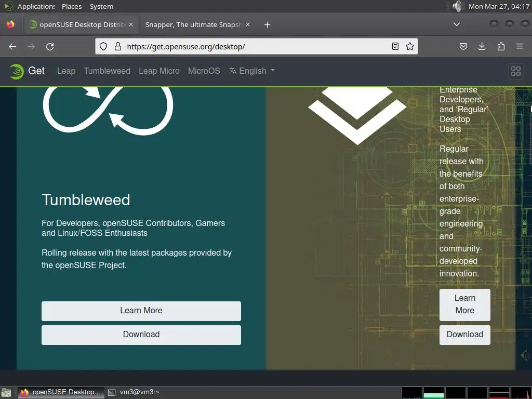Bookmark this page with the star
The width and height of the screenshot is (532, 399).
[410, 46]
